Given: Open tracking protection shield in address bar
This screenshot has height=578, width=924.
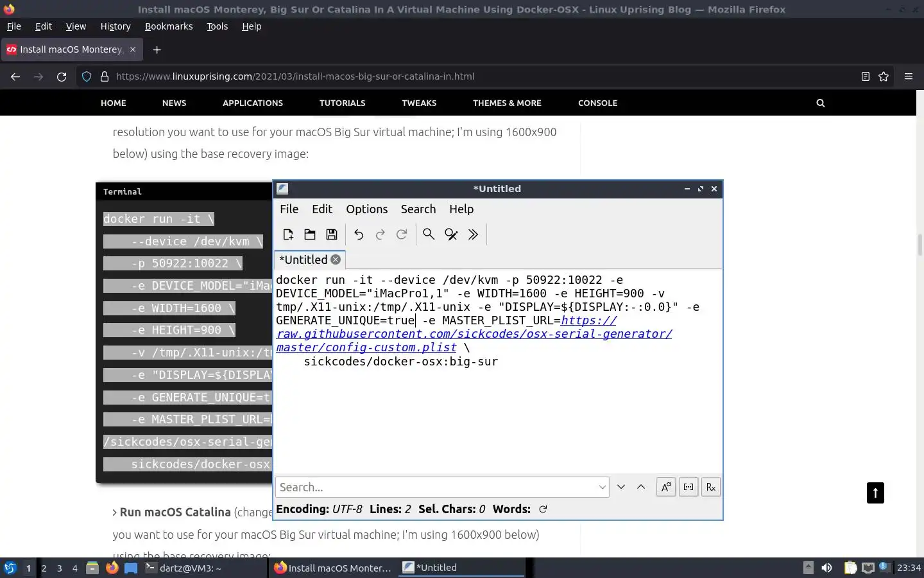Looking at the screenshot, I should click(x=87, y=76).
